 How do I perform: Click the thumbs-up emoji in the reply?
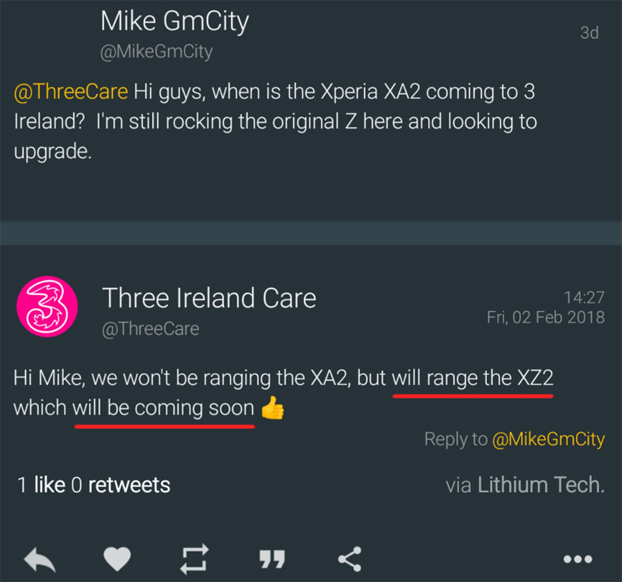click(272, 410)
